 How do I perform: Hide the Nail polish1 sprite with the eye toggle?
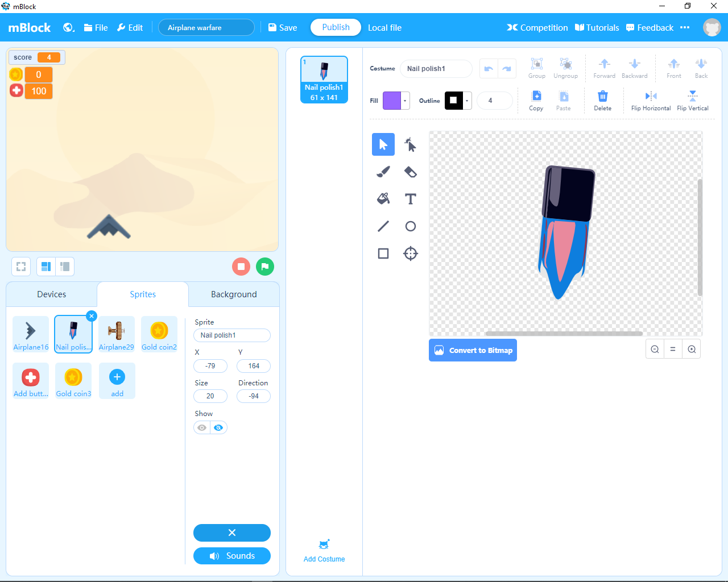pyautogui.click(x=201, y=427)
